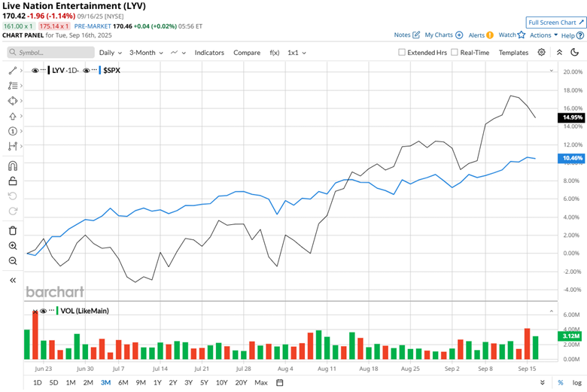
Task: Click the Full Screen Chart button
Action: pyautogui.click(x=555, y=23)
